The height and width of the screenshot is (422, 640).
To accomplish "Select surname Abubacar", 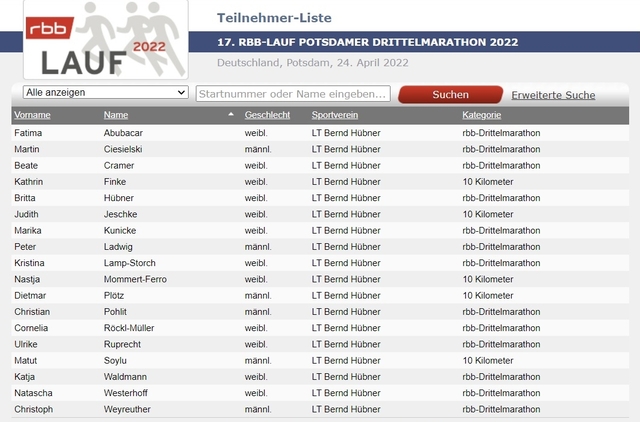I will (123, 133).
